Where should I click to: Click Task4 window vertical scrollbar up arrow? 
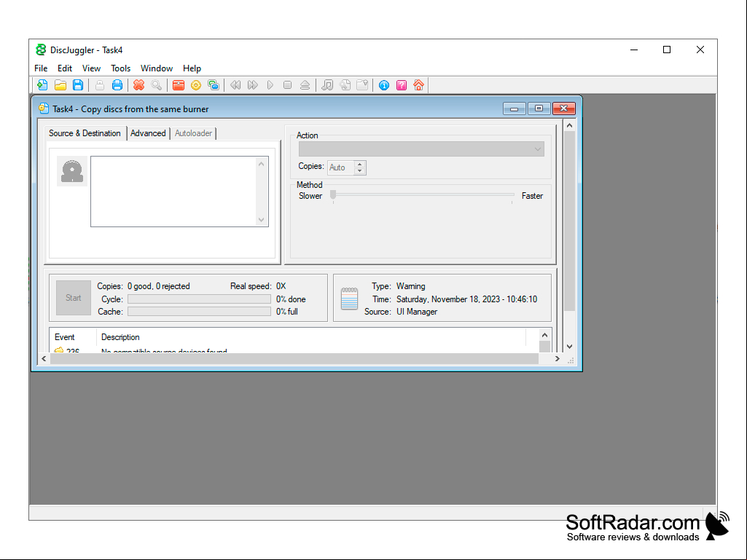[x=569, y=126]
